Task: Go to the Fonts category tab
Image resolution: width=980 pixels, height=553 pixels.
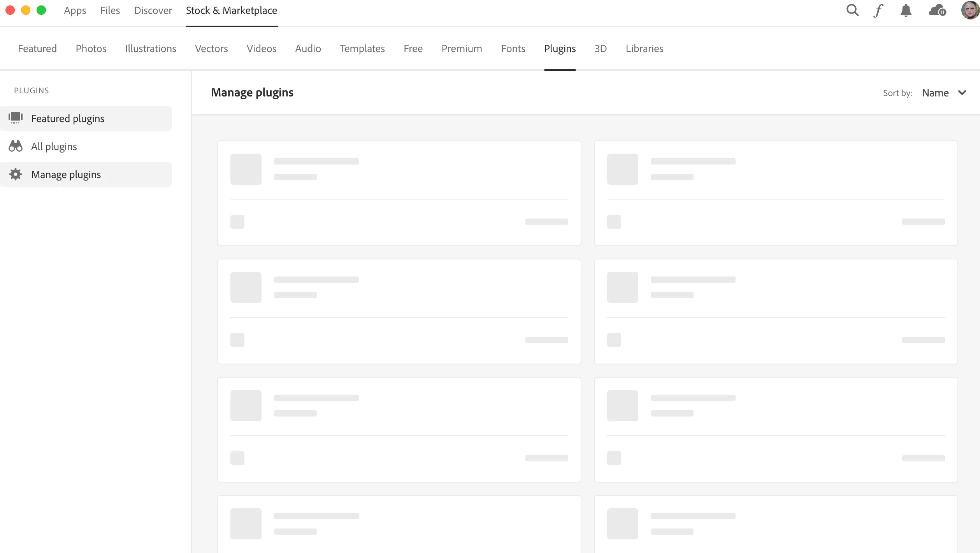Action: pyautogui.click(x=513, y=49)
